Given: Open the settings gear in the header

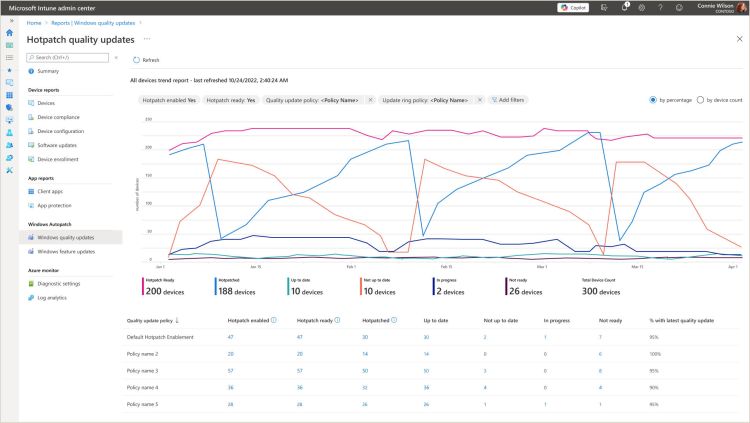Looking at the screenshot, I should (642, 7).
